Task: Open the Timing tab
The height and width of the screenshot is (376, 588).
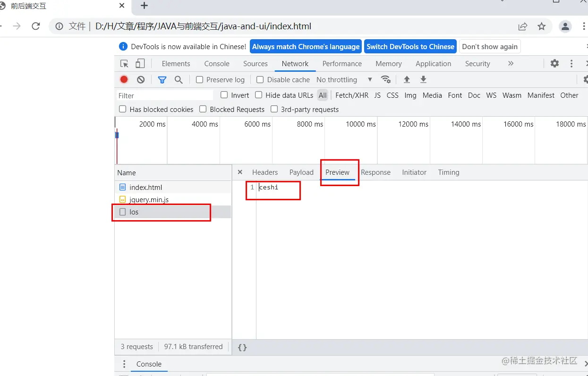Action: [449, 172]
